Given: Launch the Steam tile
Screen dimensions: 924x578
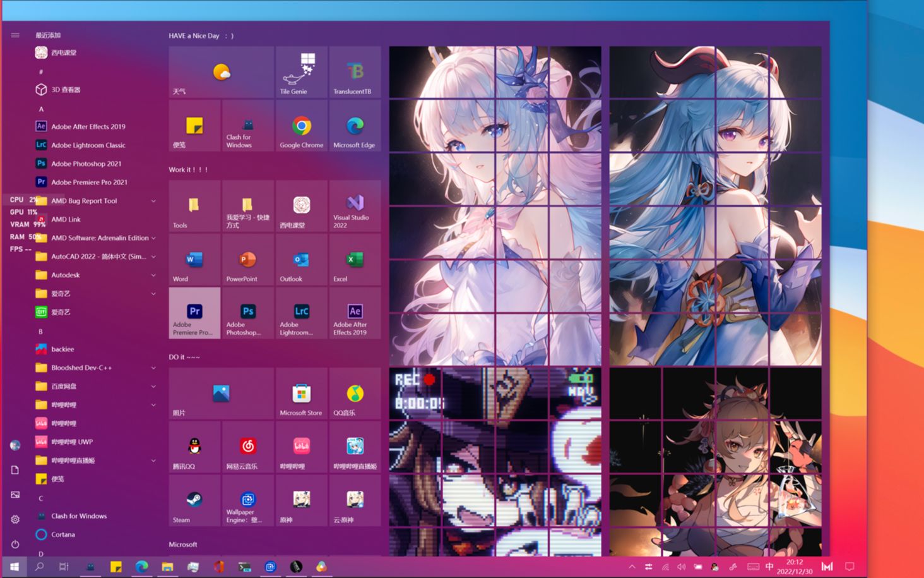Looking at the screenshot, I should pyautogui.click(x=194, y=500).
